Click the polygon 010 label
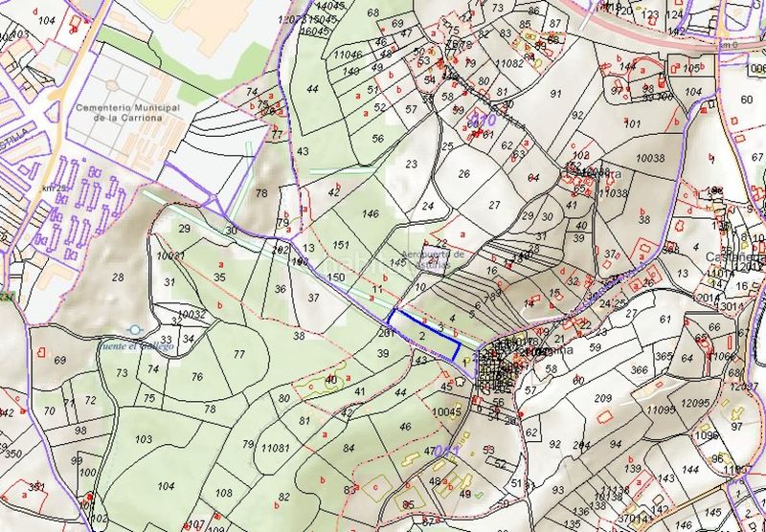This screenshot has height=532, width=766. [x=482, y=120]
